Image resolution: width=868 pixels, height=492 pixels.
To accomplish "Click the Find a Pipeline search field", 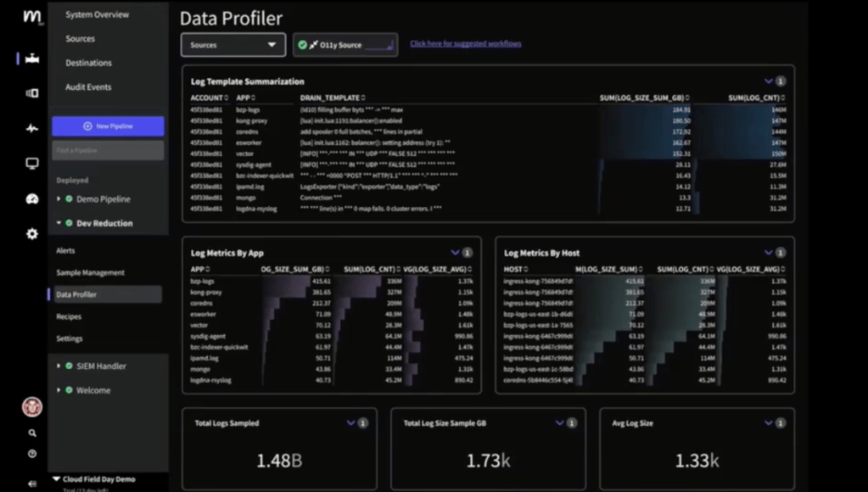I will [x=108, y=150].
